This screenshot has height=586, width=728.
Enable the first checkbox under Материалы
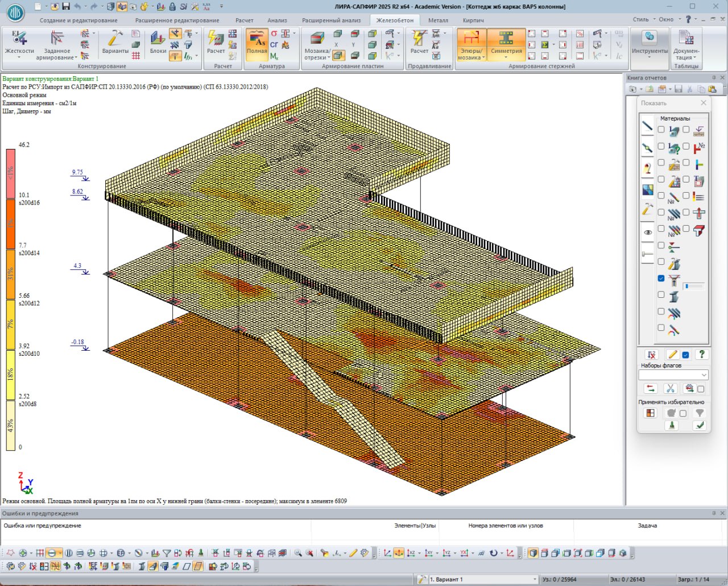661,130
